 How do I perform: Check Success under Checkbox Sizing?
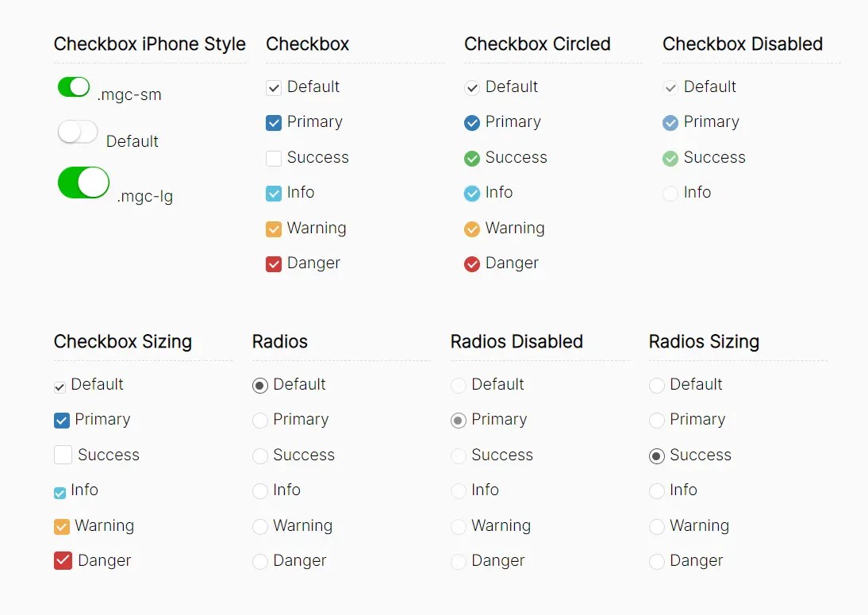click(x=62, y=455)
